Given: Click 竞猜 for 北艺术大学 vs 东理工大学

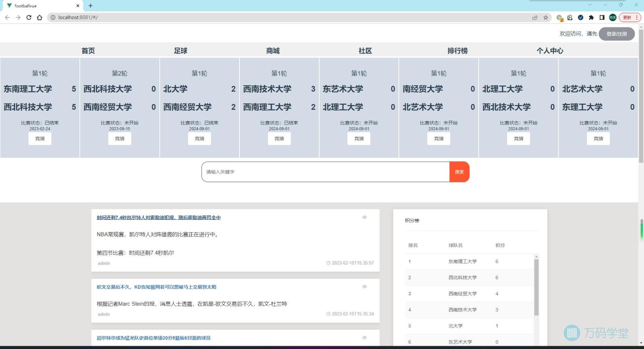Looking at the screenshot, I should pyautogui.click(x=598, y=138).
